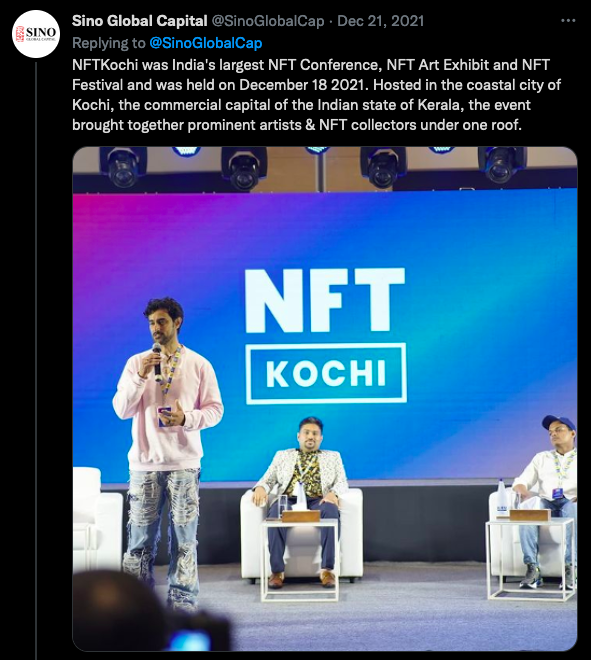The width and height of the screenshot is (591, 660).
Task: Click the rightmost stage spotlight in photo
Action: [502, 165]
